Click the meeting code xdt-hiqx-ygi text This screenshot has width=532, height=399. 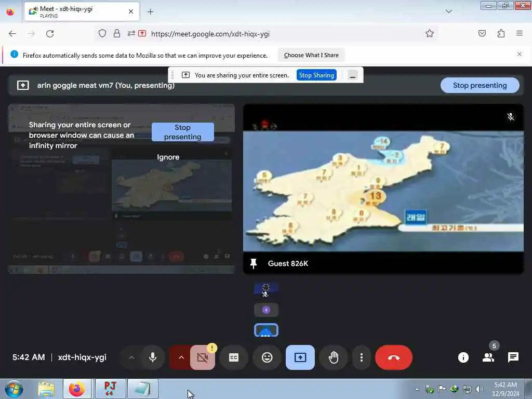[82, 357]
